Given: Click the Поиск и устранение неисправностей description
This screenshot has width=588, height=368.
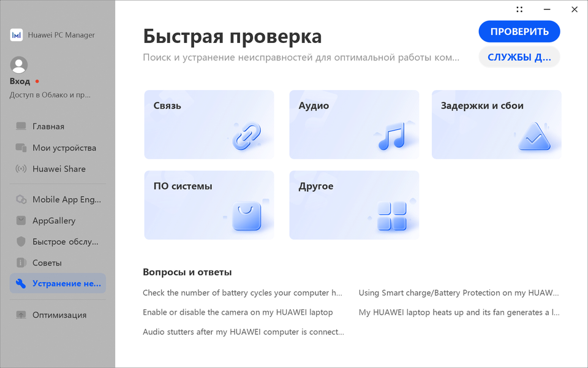Looking at the screenshot, I should click(301, 58).
